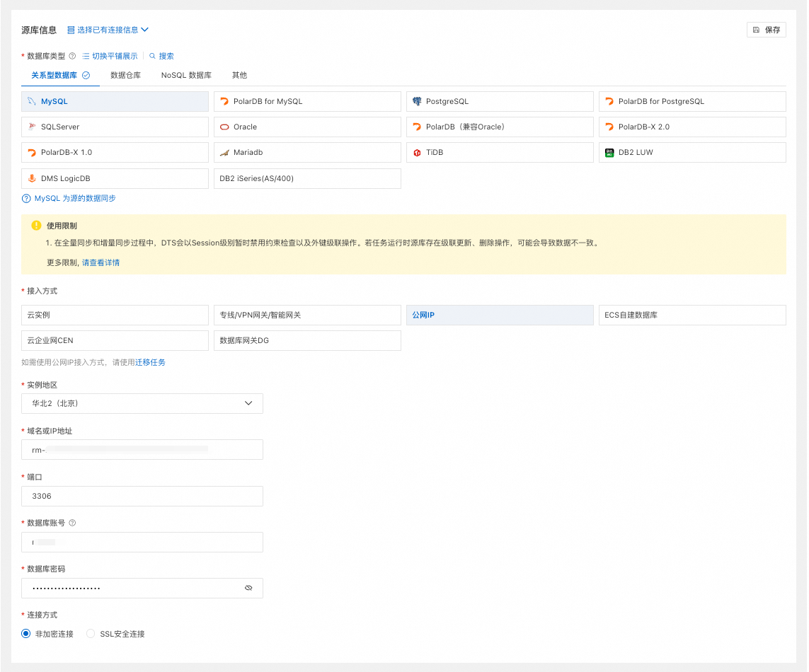Select 专线/VPN网关/智能网关 access method
Image resolution: width=809 pixels, height=672 pixels.
[307, 315]
